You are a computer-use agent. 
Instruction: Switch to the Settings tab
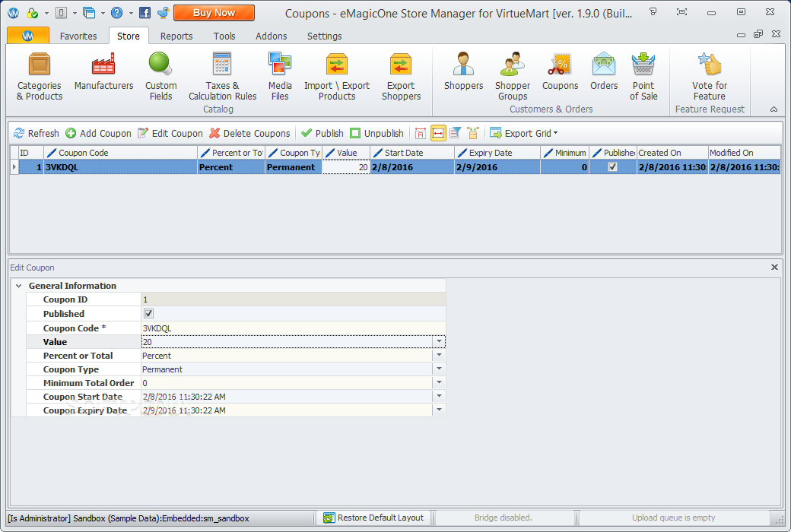[324, 36]
